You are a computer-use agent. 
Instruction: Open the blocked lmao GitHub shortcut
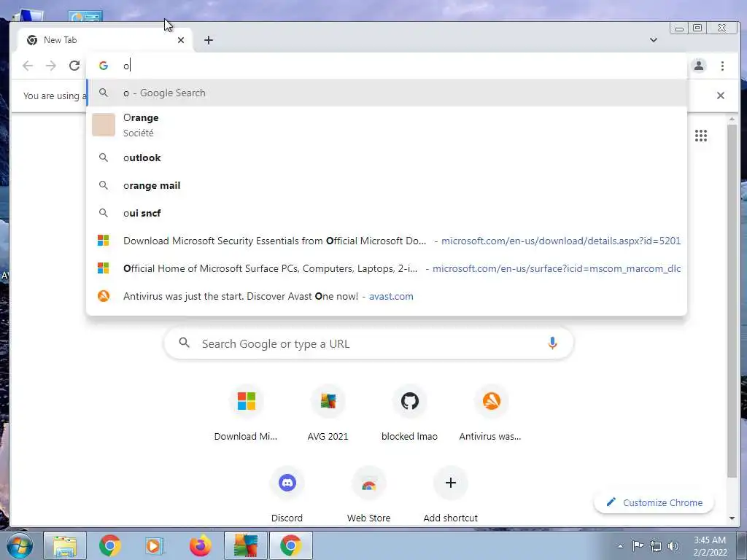pyautogui.click(x=410, y=414)
